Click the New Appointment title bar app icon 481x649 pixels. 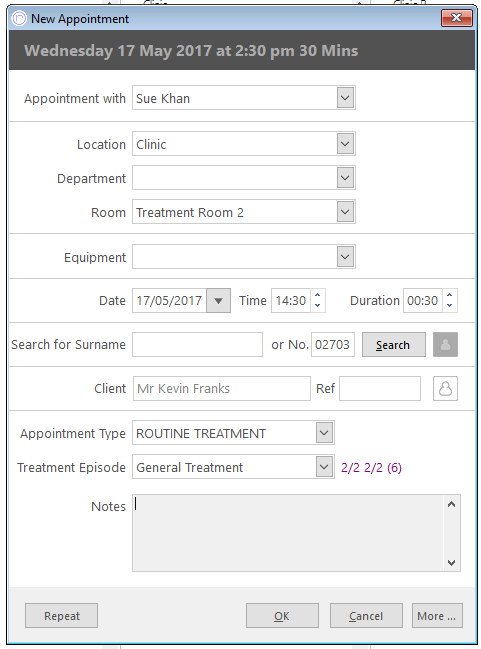pyautogui.click(x=19, y=19)
